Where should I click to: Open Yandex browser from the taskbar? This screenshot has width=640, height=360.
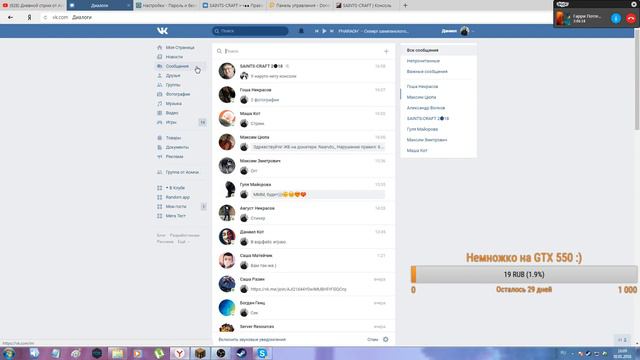point(179,353)
